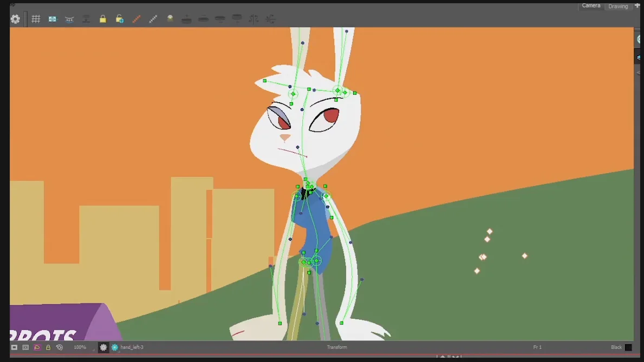Click the Reset View icon in the status bar

60,347
